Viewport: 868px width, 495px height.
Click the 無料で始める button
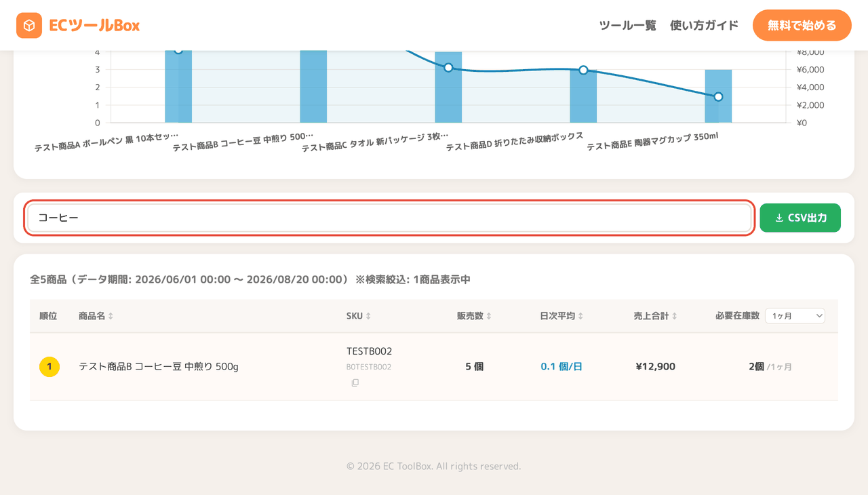802,26
